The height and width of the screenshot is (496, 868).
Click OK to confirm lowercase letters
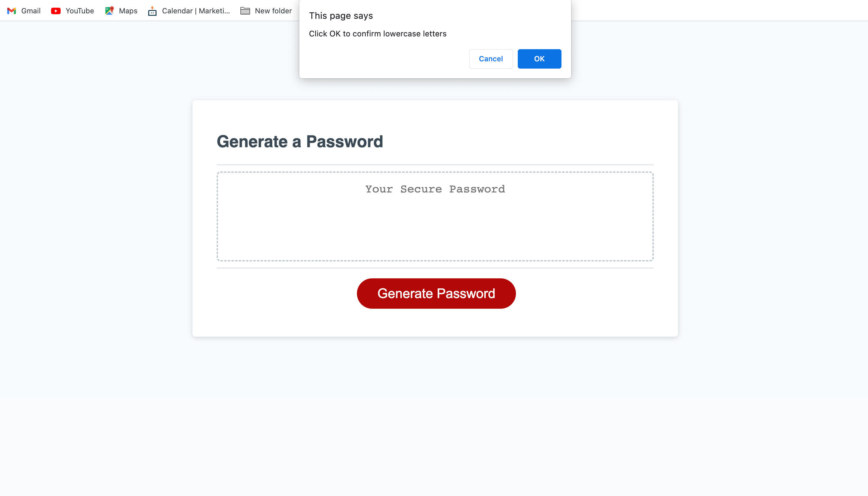(x=539, y=59)
